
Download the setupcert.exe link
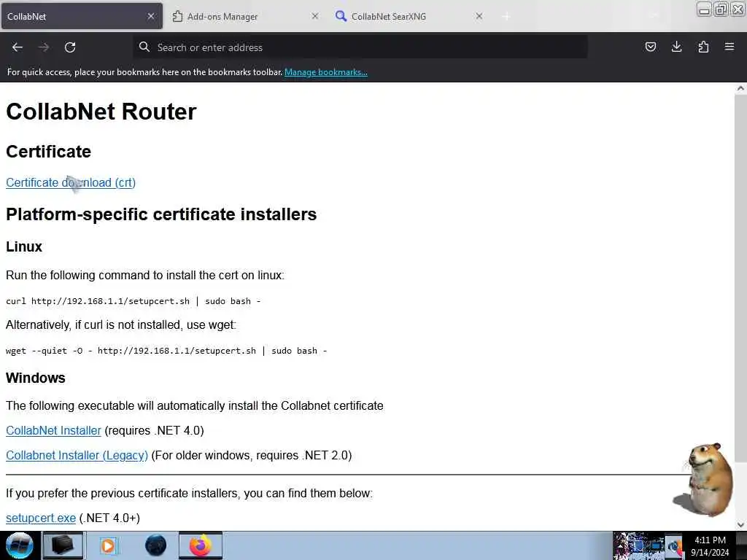(x=41, y=518)
